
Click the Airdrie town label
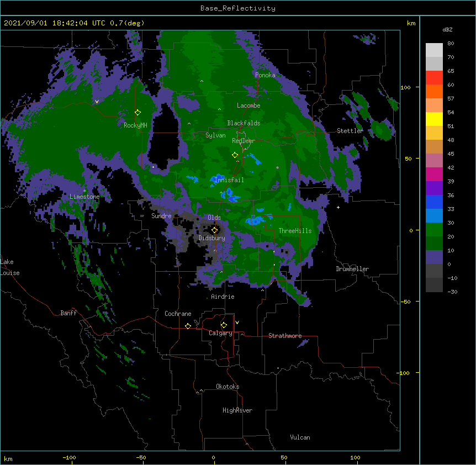pos(223,297)
